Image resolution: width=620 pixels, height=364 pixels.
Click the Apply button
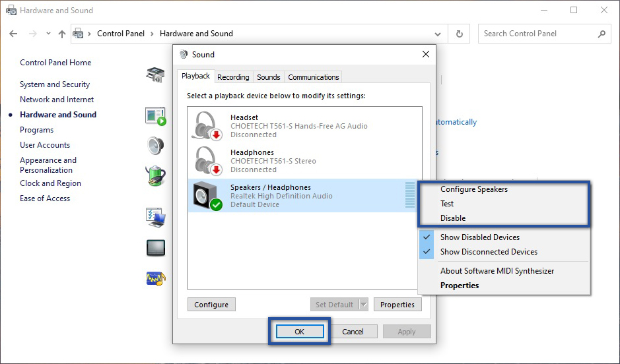407,332
